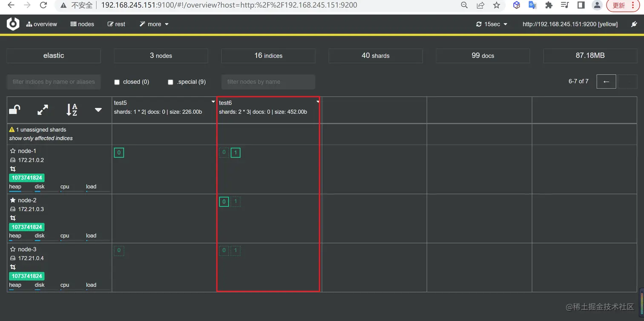Click the browser zoom magnifier icon
This screenshot has width=644, height=321.
[464, 5]
